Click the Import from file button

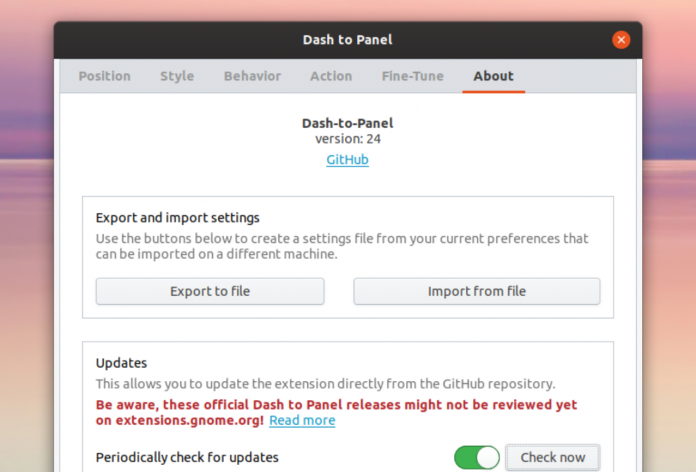click(x=476, y=291)
